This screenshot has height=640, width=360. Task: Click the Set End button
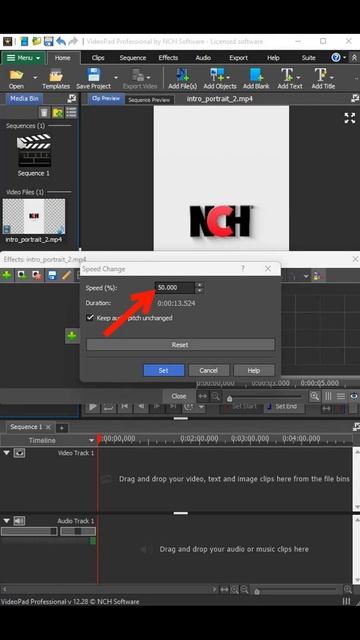click(283, 407)
